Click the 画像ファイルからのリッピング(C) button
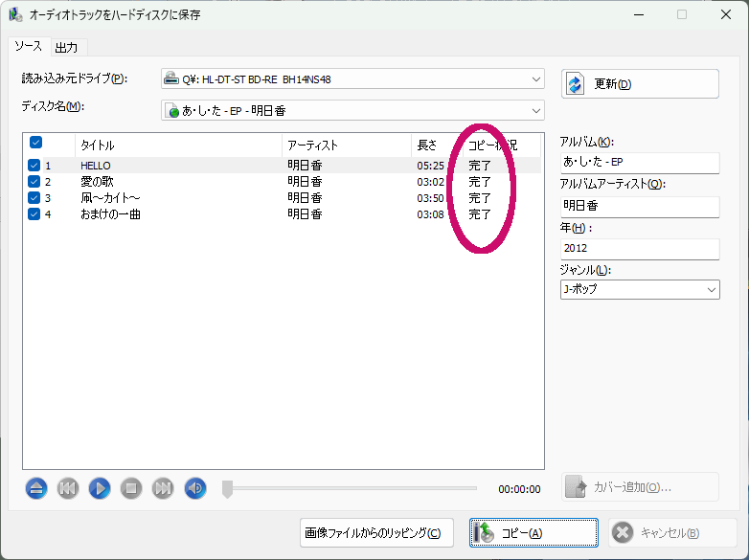Viewport: 749px width, 560px height. [x=376, y=533]
